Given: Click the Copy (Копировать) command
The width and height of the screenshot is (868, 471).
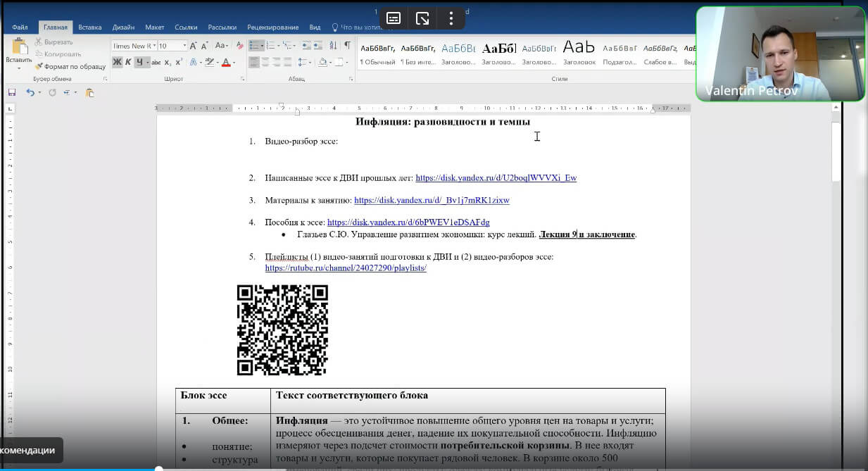Looking at the screenshot, I should [x=58, y=54].
